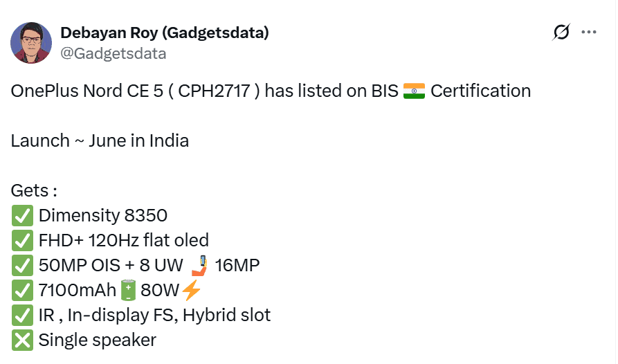This screenshot has width=618, height=364.
Task: Click the "Launch ~ June in India" line
Action: [100, 140]
